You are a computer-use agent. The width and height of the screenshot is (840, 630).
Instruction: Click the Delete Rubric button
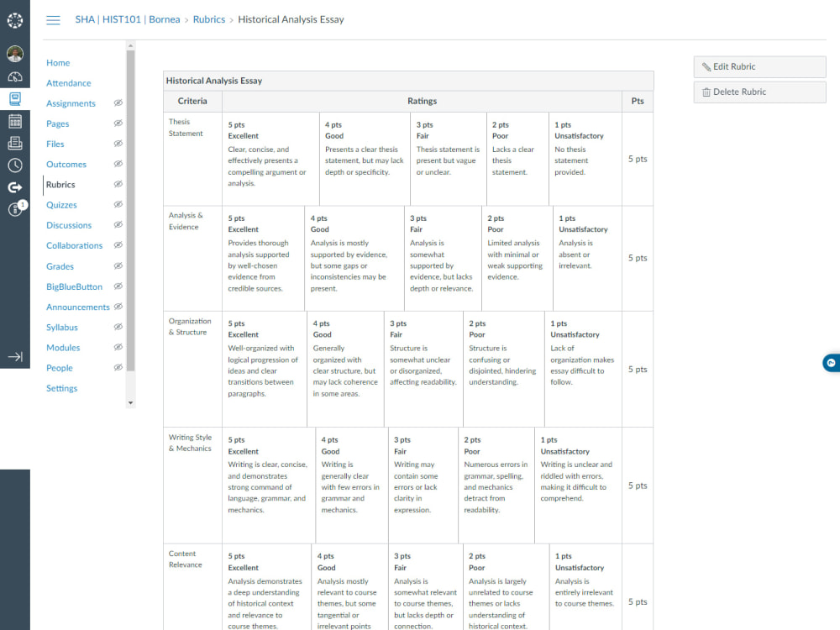click(x=759, y=92)
